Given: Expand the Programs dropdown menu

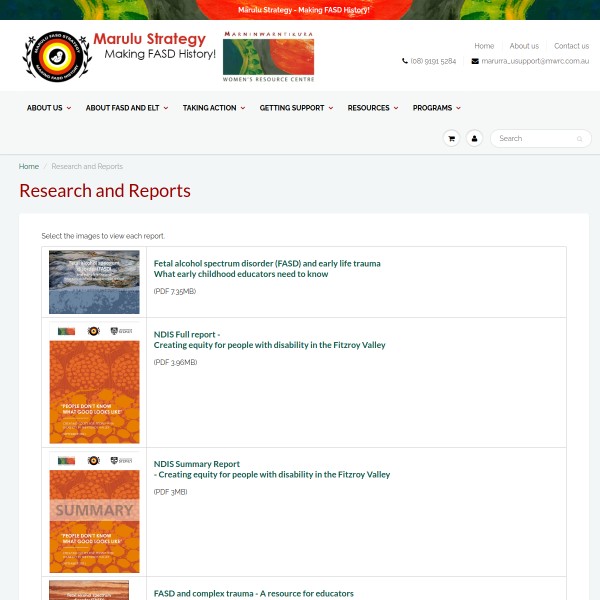Looking at the screenshot, I should click(x=436, y=108).
